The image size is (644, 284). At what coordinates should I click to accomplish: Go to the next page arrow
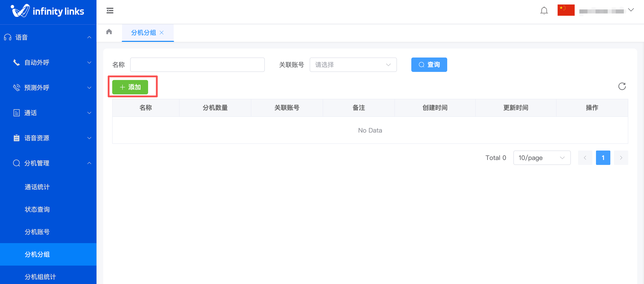click(x=621, y=158)
